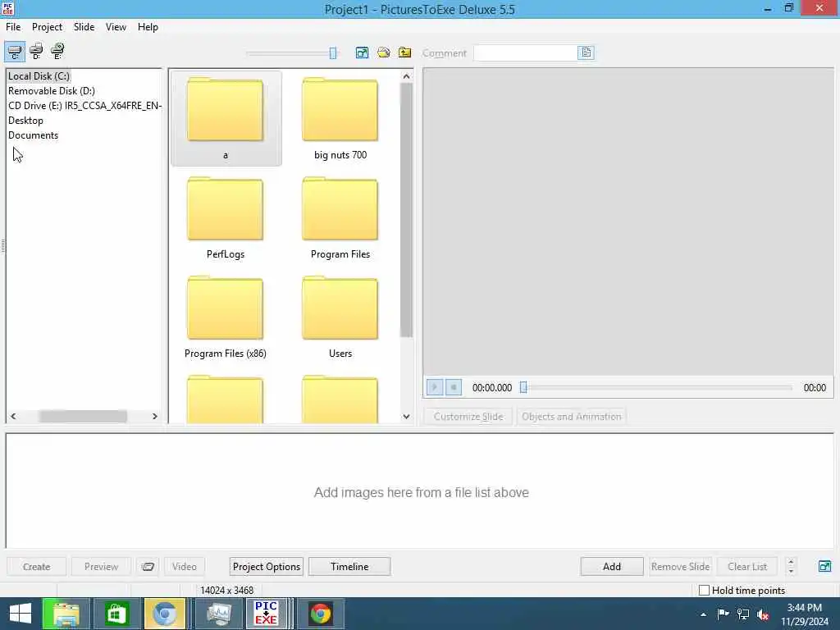Select CD Drive (E:) in the tree

(x=84, y=106)
